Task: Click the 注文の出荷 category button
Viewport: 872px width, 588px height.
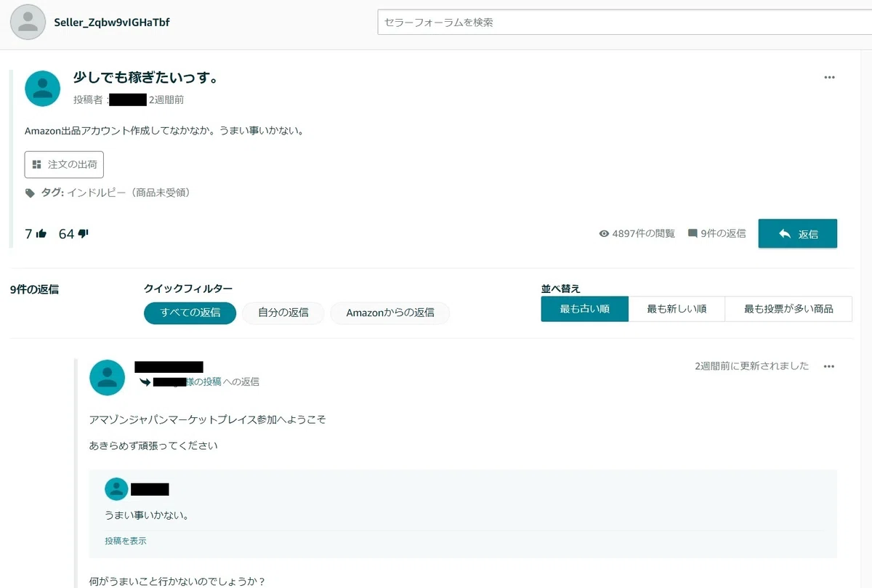Action: coord(64,165)
